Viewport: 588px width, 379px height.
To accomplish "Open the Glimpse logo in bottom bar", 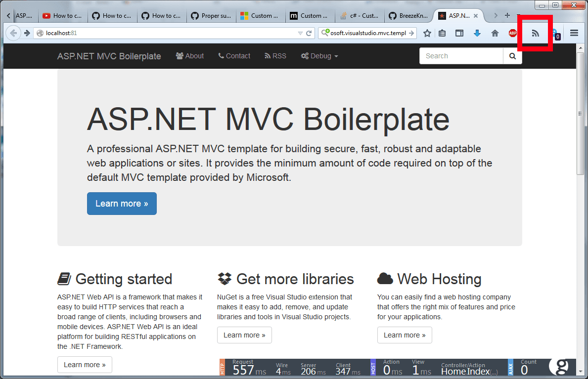I will (x=562, y=368).
